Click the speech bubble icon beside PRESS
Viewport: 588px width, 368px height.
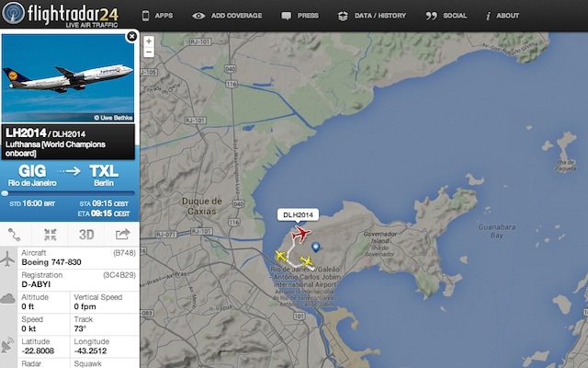click(286, 16)
